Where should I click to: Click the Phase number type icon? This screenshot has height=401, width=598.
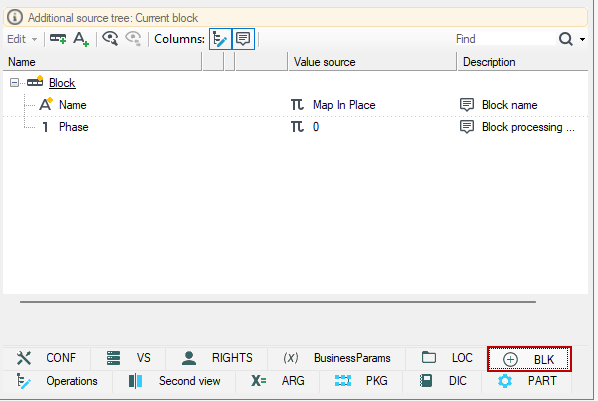point(45,127)
